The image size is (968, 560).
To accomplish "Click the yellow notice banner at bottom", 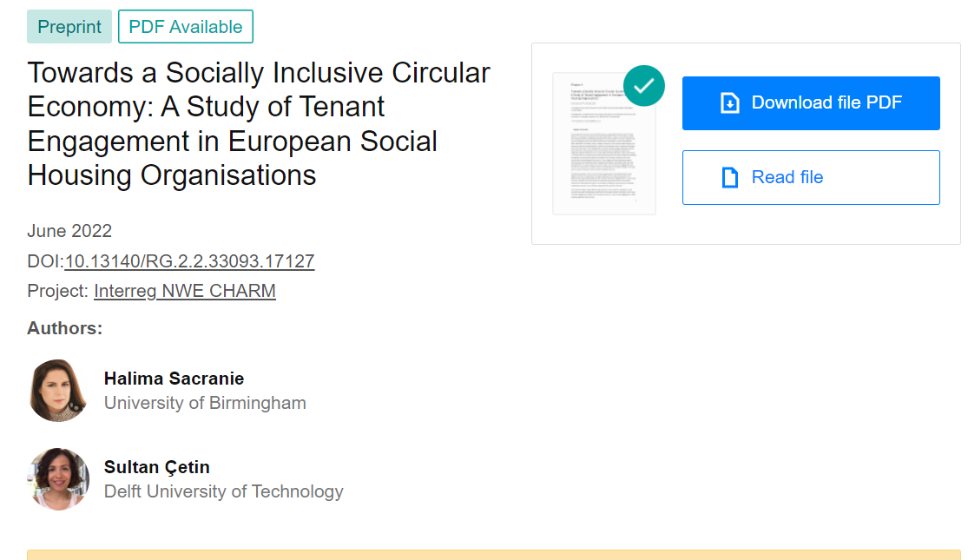I will (x=493, y=555).
